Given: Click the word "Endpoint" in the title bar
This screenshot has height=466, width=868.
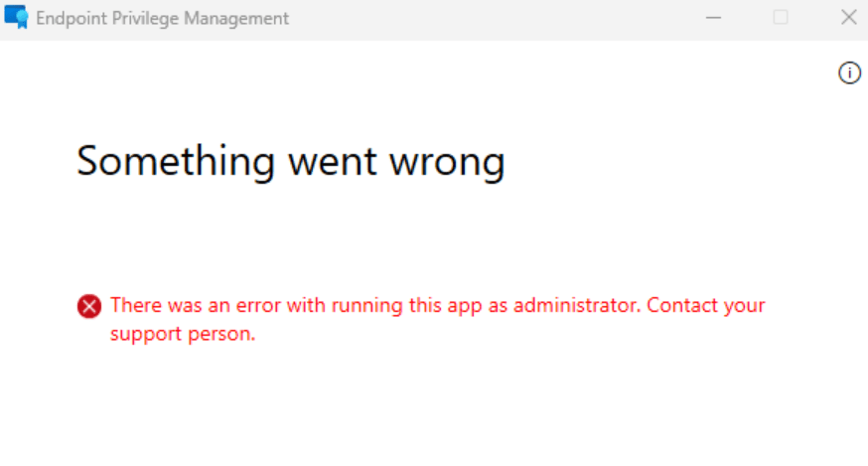Looking at the screenshot, I should (x=68, y=18).
